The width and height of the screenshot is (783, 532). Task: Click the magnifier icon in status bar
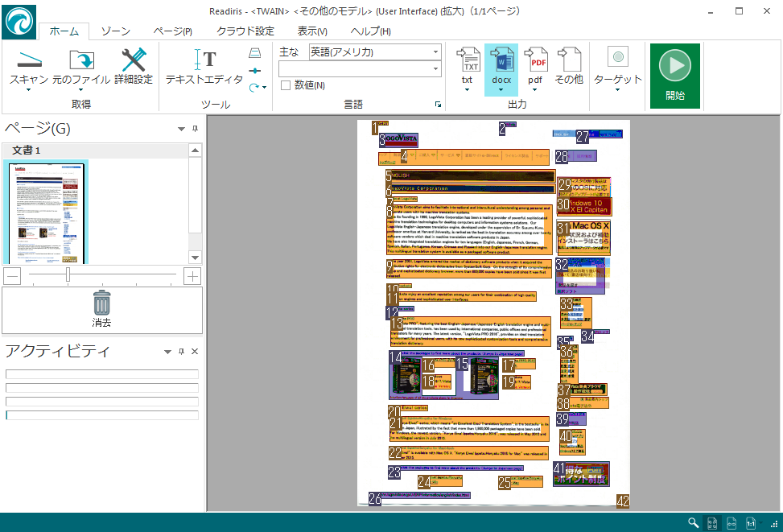tap(693, 523)
